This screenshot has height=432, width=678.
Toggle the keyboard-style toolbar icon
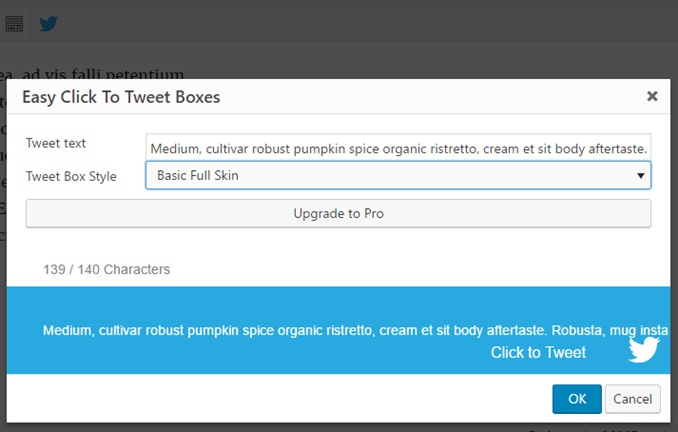pos(14,23)
